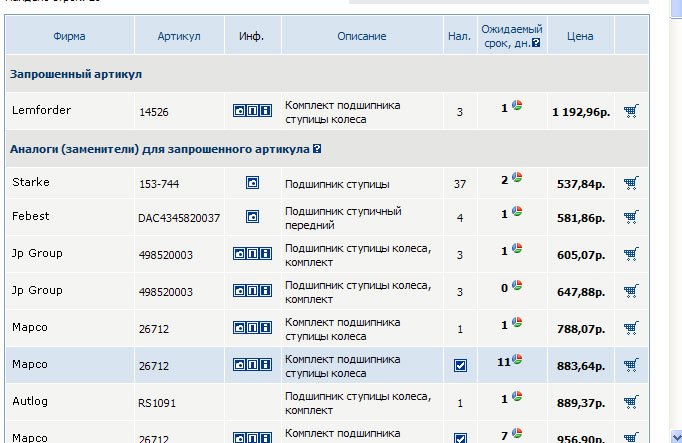Click delivery pie icon in Autlog row
This screenshot has height=443, width=682.
(517, 396)
